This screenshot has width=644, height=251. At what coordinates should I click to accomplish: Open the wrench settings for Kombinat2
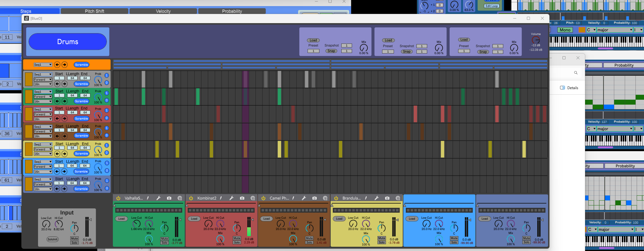pos(231,198)
